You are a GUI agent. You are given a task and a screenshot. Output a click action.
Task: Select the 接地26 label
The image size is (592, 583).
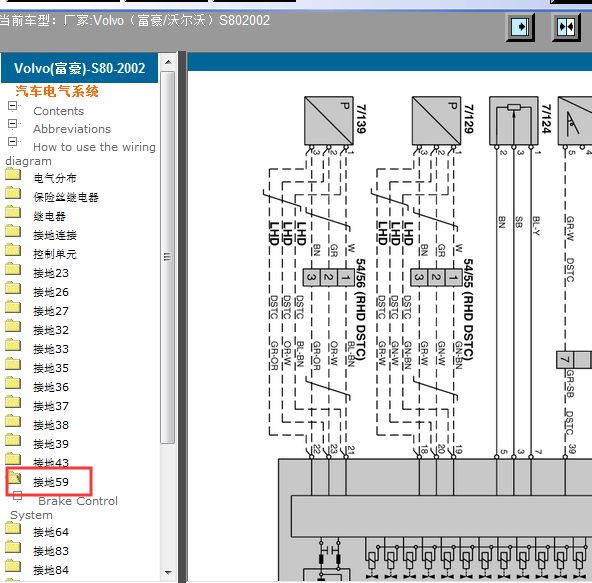51,292
